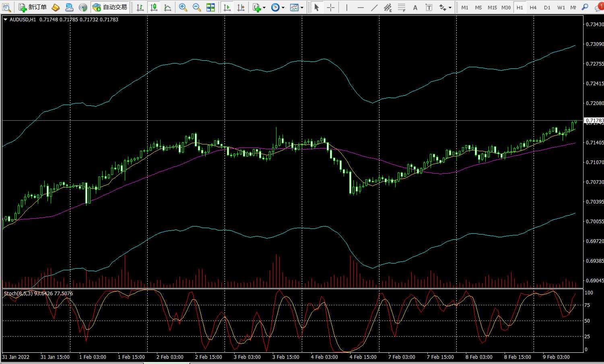Image resolution: width=604 pixels, height=364 pixels.
Task: Toggle the 自动交易 auto trading button
Action: point(110,7)
